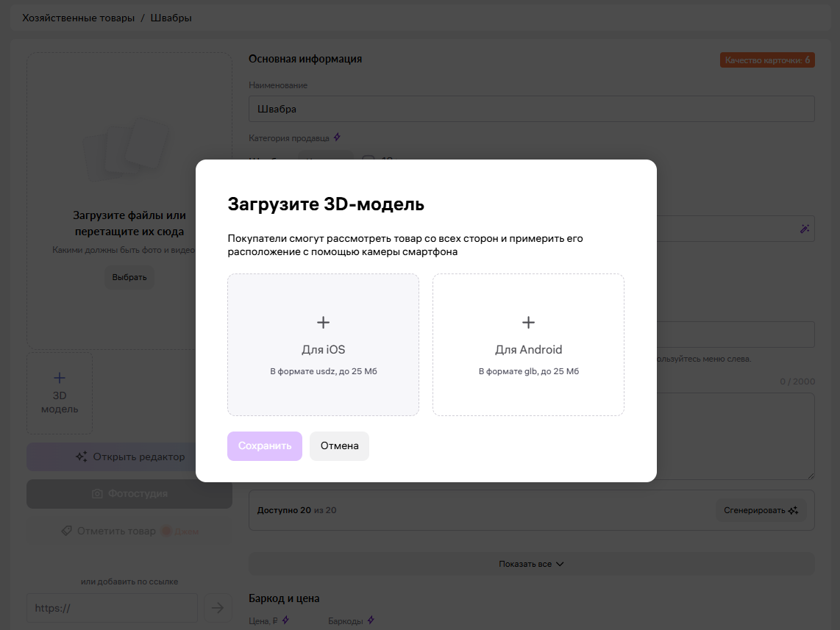Click the magic wand icon in field
Image resolution: width=840 pixels, height=630 pixels.
point(805,229)
